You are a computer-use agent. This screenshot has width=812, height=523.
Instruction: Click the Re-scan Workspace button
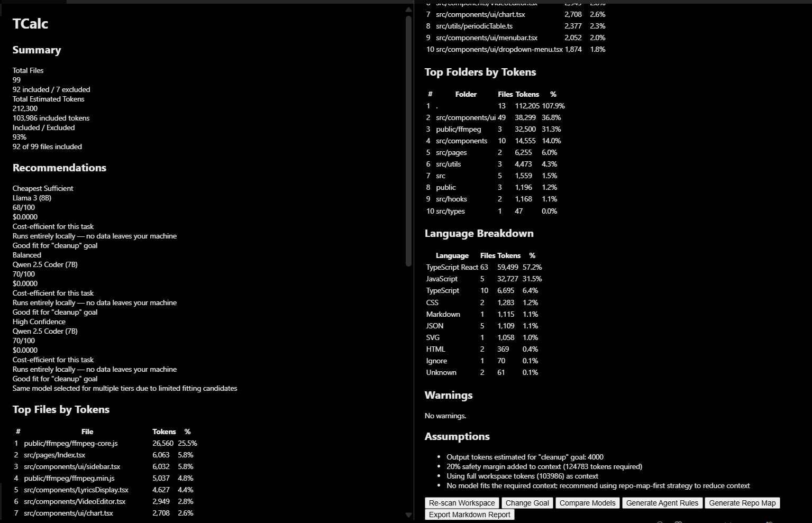(x=462, y=503)
